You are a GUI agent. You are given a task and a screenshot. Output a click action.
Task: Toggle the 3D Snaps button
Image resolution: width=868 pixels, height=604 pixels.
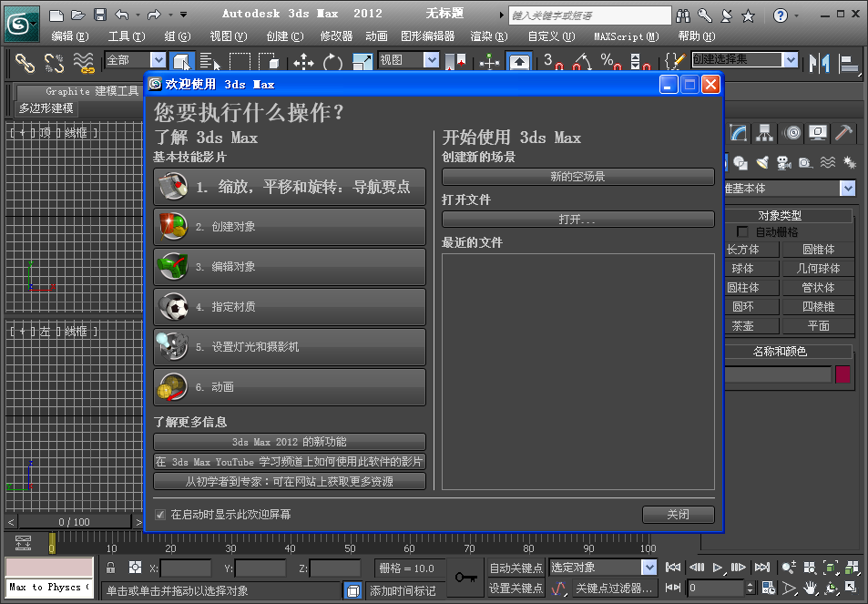(553, 61)
